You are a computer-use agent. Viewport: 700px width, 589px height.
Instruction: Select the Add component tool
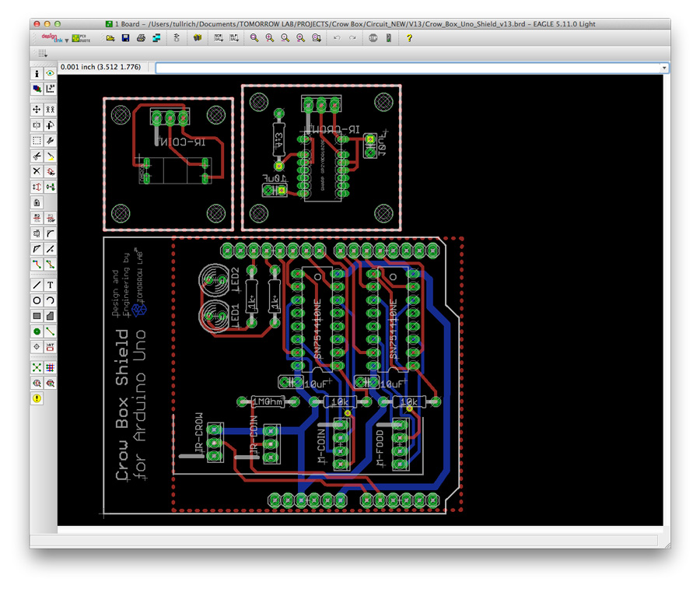(51, 171)
